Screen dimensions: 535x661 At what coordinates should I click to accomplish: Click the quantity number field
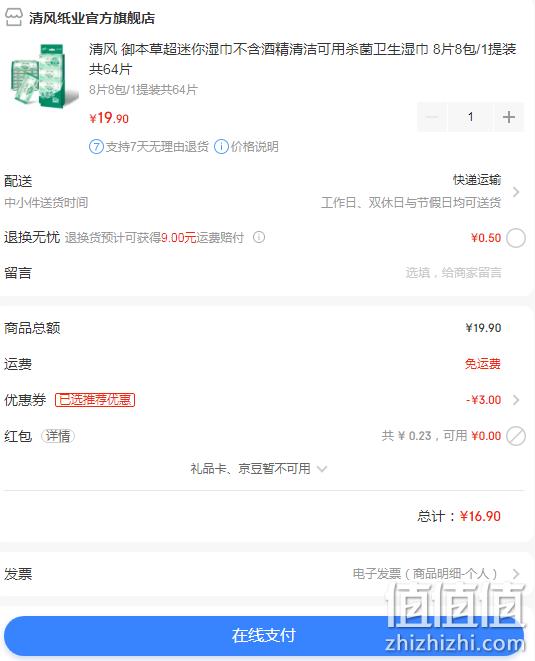[470, 117]
